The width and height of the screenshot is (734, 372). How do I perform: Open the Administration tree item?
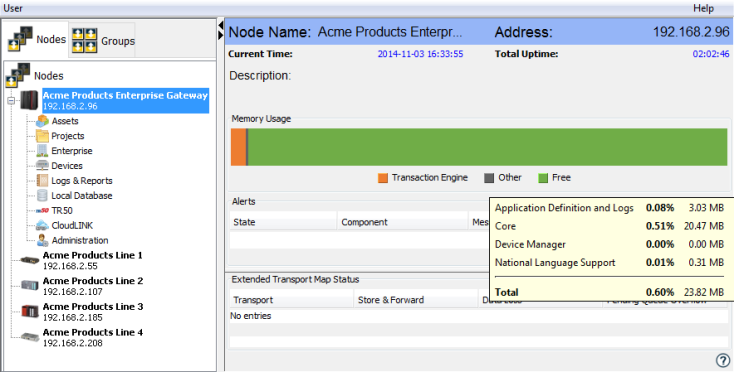[x=80, y=241]
